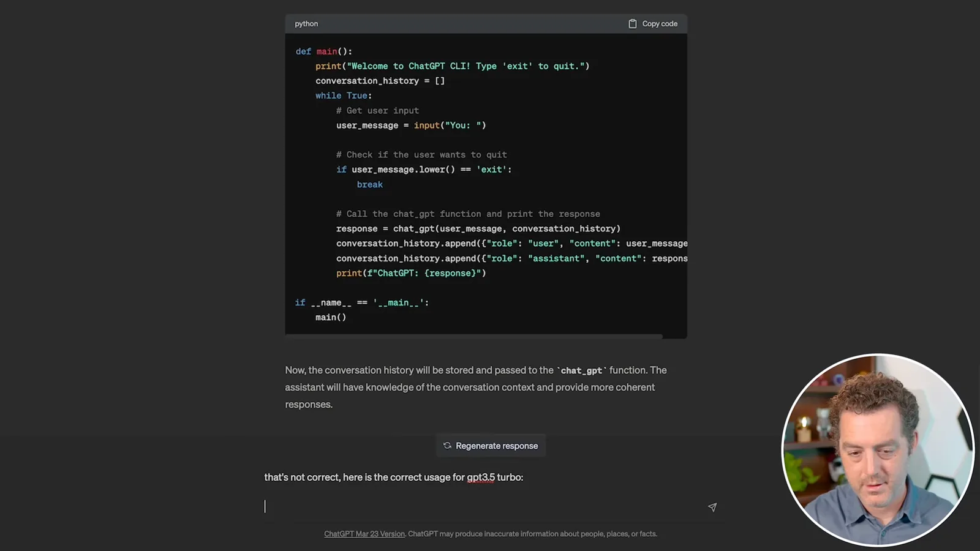Click the print Welcome to ChatGPT CLI line
This screenshot has width=980, height=551.
pos(453,66)
